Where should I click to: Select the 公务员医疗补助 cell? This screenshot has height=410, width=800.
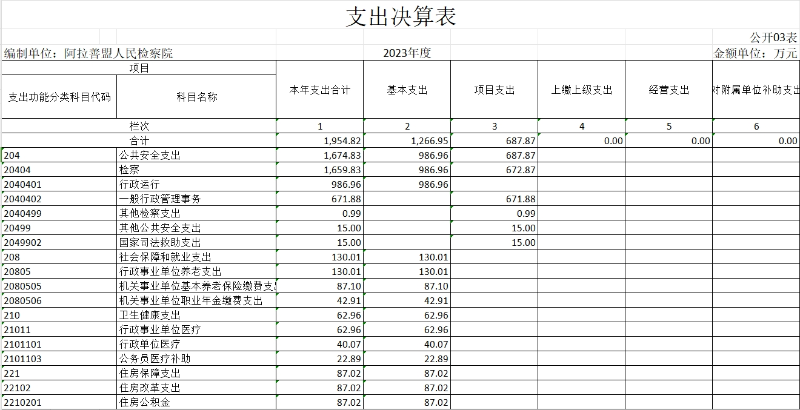pos(197,359)
